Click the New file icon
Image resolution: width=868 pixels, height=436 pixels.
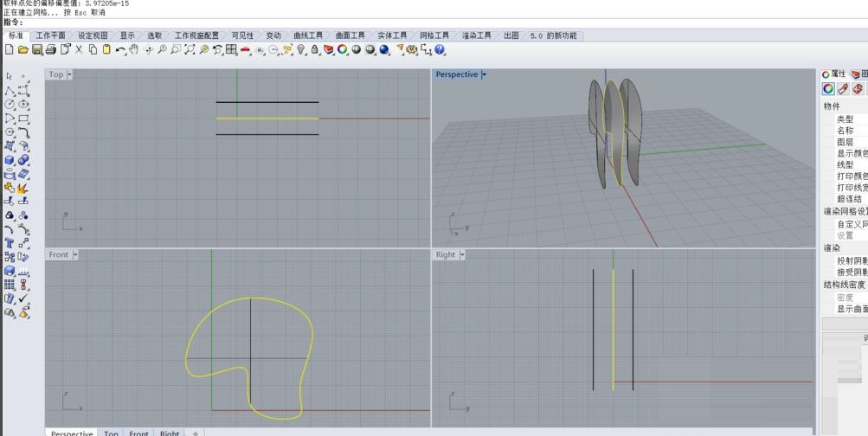click(9, 50)
